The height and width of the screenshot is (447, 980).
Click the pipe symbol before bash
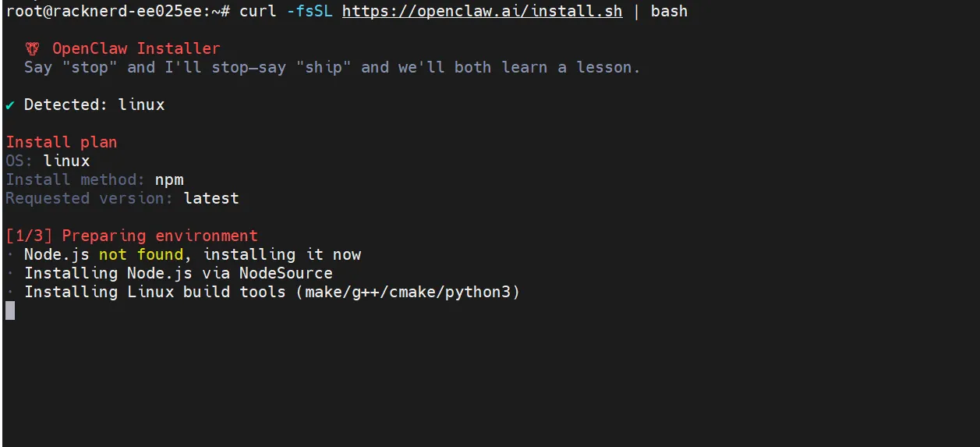point(636,11)
